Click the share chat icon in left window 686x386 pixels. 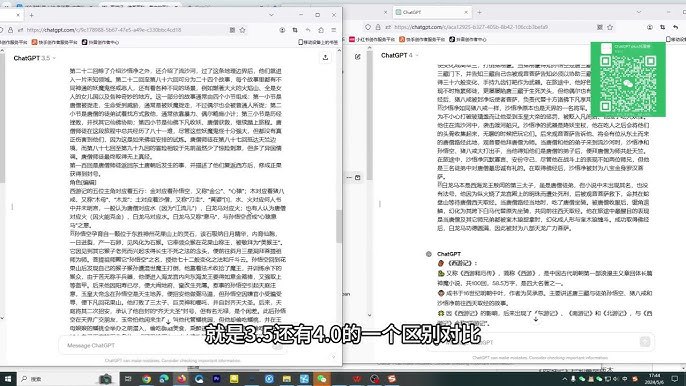325,57
